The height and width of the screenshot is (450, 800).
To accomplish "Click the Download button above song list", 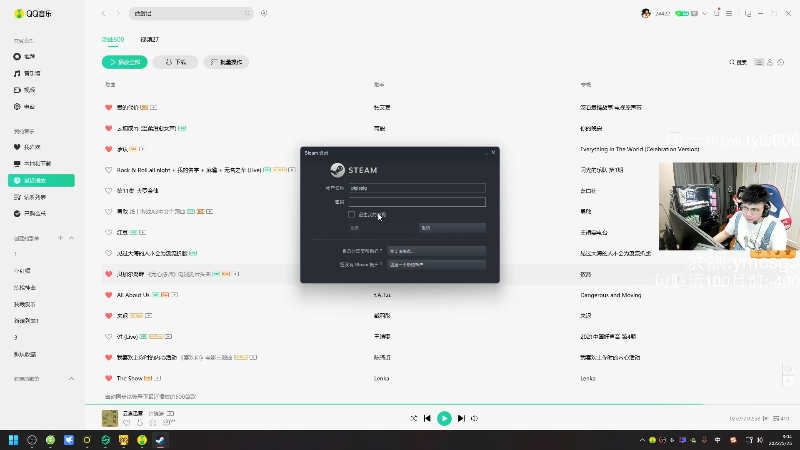I will [176, 62].
